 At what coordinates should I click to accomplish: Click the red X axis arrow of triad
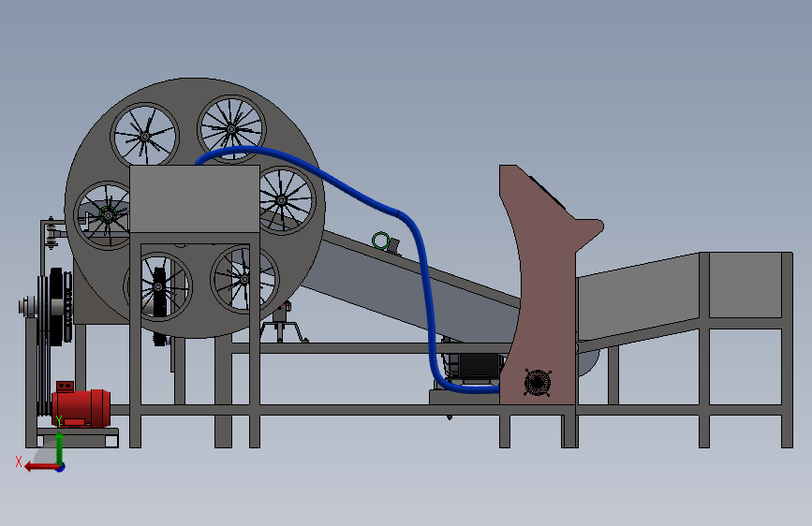[42, 467]
